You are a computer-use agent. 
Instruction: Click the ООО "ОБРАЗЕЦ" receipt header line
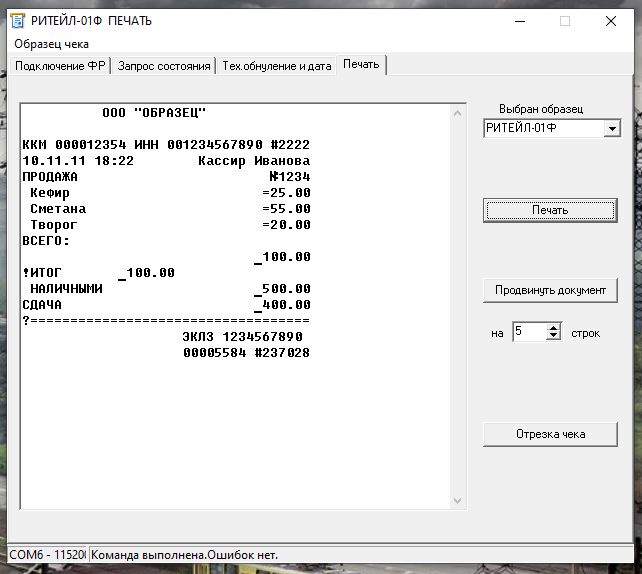tap(154, 113)
